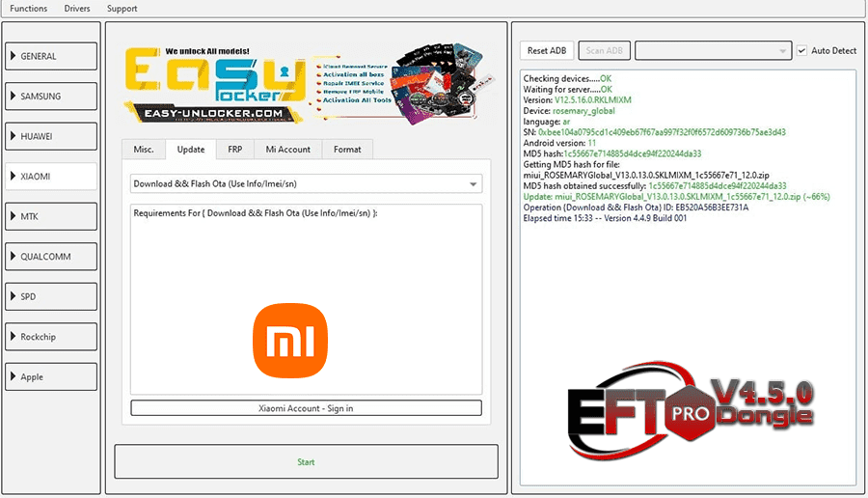This screenshot has width=868, height=498.
Task: Click the language: ar log line
Action: pos(547,122)
